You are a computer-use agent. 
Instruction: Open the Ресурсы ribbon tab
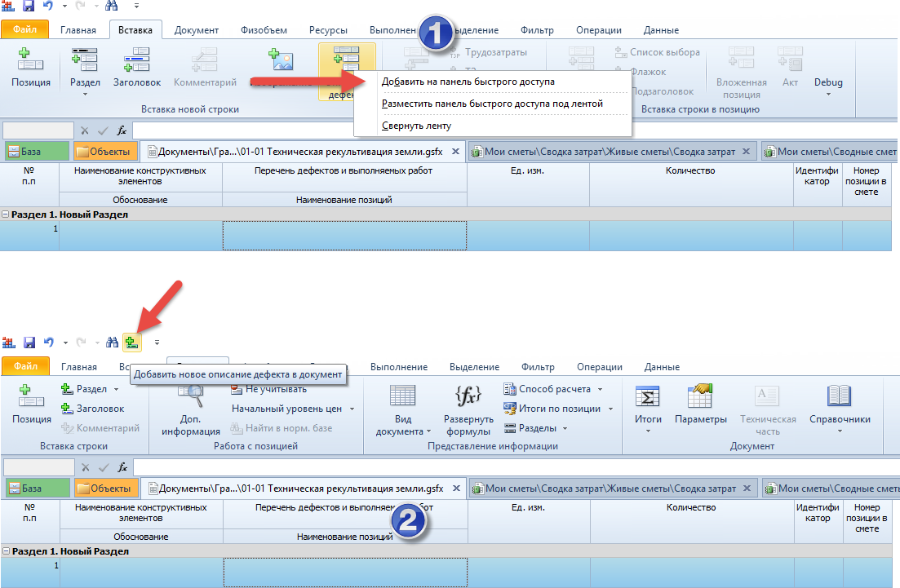[328, 30]
